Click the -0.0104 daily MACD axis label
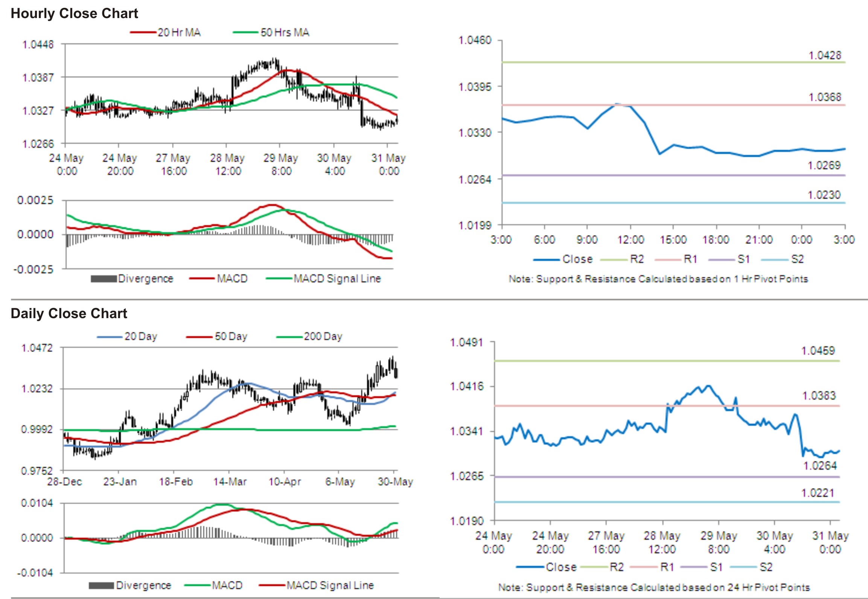Viewport: 868px width, 599px height. pyautogui.click(x=35, y=573)
